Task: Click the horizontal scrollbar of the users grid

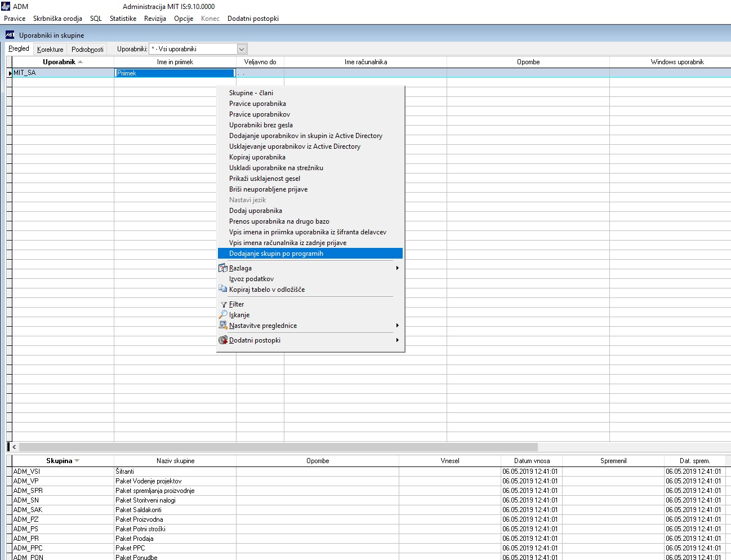Action: (278, 447)
